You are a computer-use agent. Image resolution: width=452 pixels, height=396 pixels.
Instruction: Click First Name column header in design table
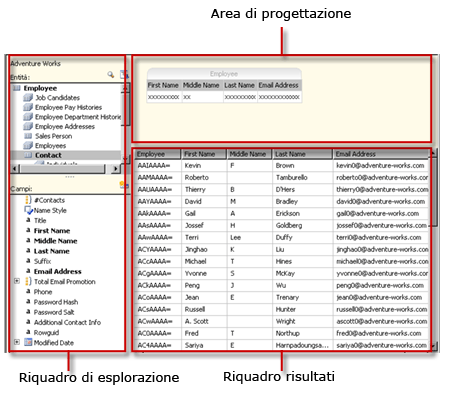(164, 85)
